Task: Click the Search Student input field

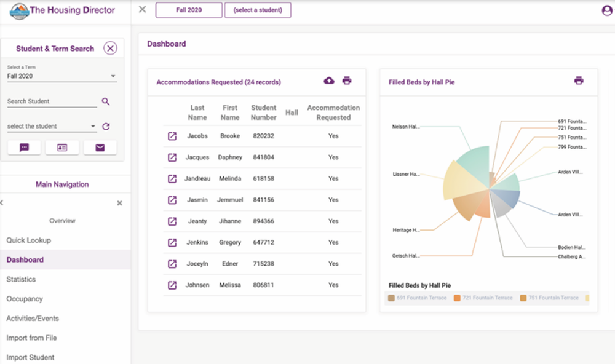Action: point(52,101)
